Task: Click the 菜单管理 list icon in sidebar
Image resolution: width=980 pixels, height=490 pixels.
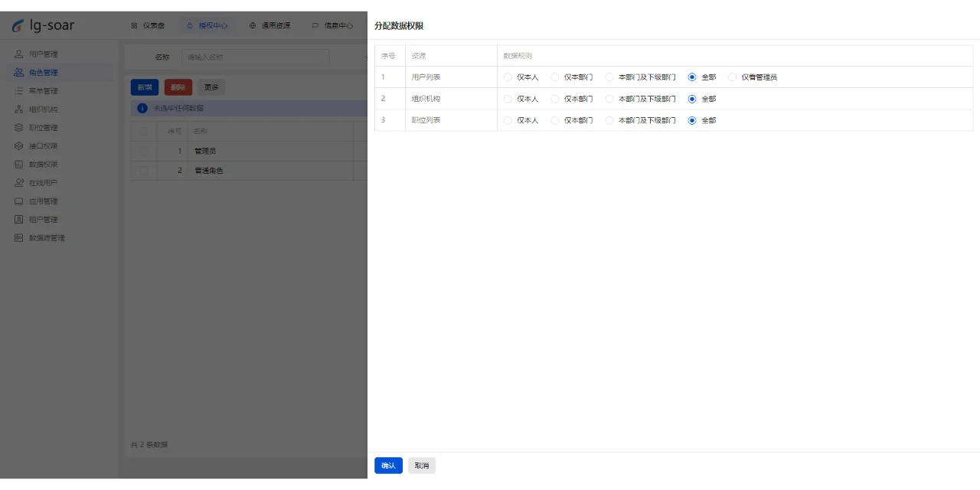Action: [19, 91]
